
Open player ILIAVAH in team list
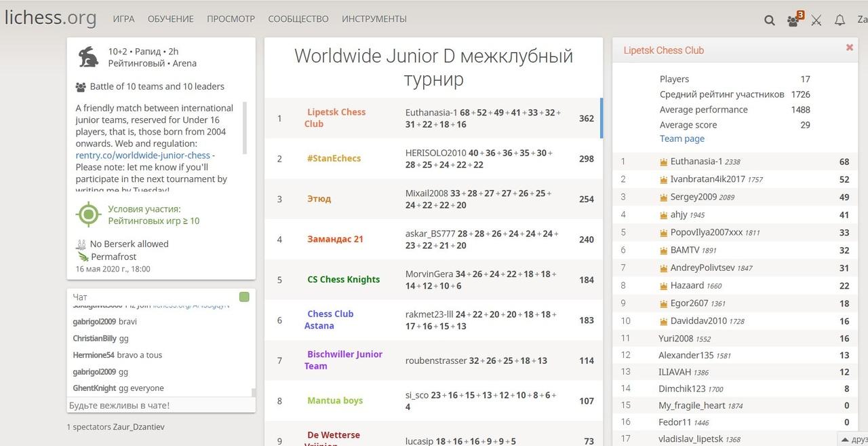(x=674, y=372)
